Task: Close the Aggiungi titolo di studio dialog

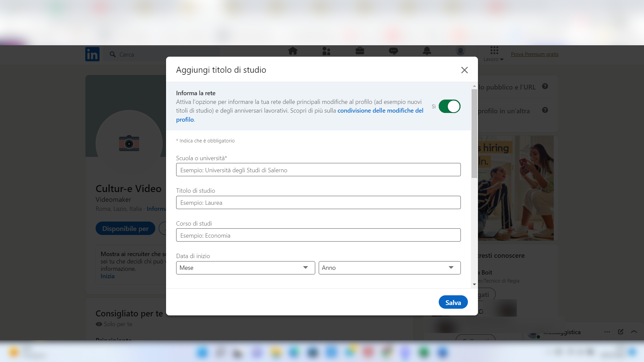Action: [x=464, y=70]
